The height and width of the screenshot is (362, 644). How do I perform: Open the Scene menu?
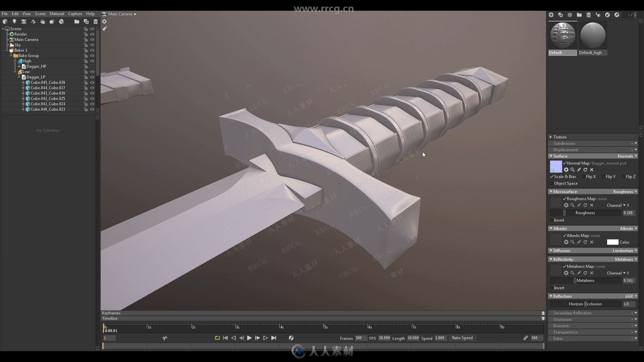pos(40,14)
